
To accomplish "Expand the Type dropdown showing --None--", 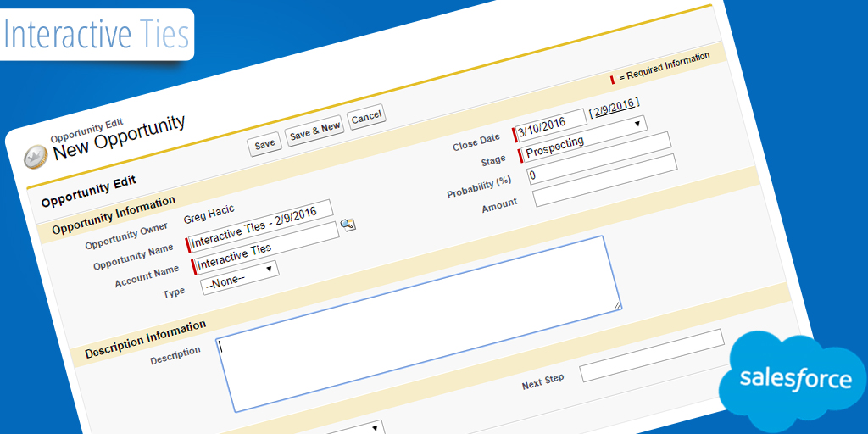I will [x=240, y=277].
